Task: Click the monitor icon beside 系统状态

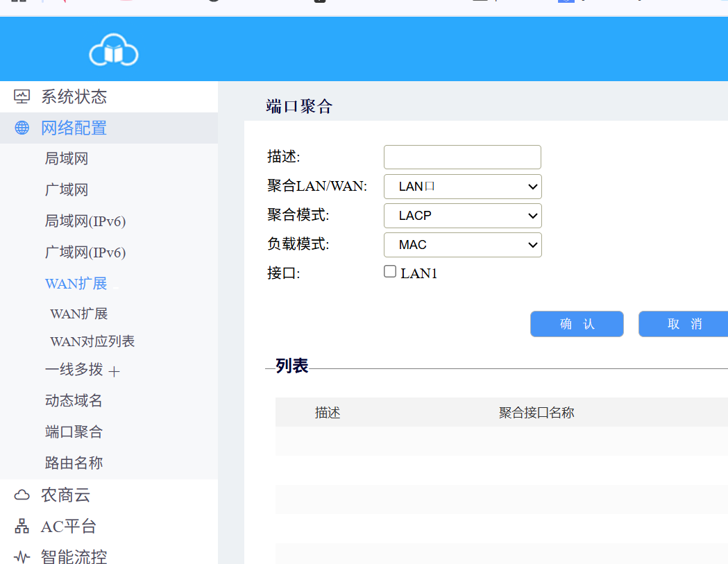Action: point(22,96)
